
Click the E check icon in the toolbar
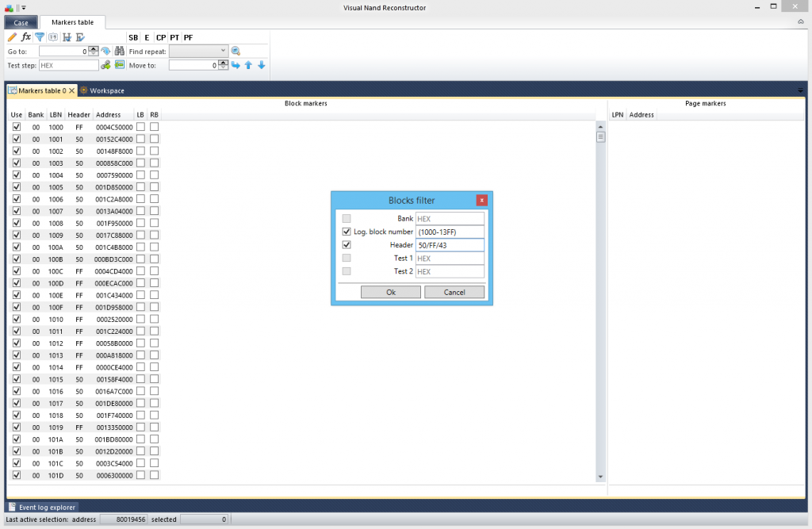pyautogui.click(x=80, y=37)
